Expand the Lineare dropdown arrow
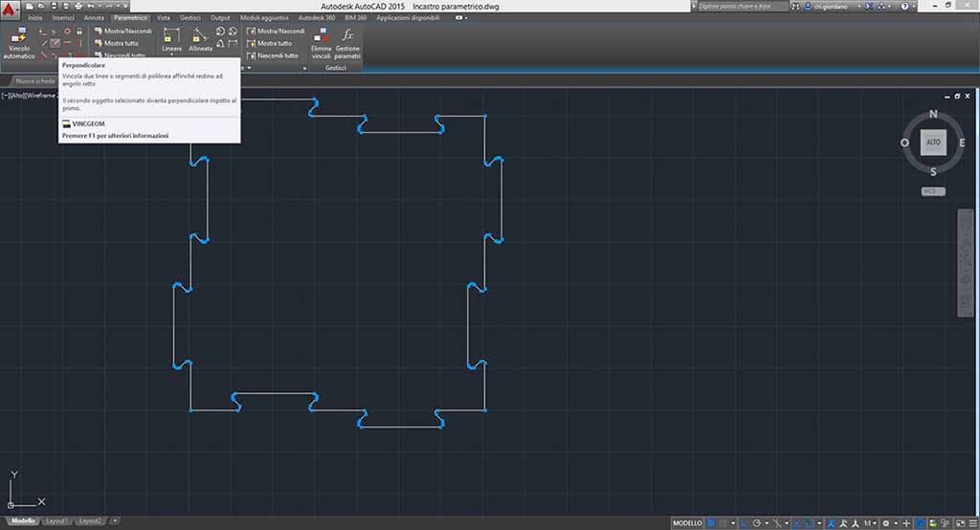This screenshot has height=530, width=980. pos(171,55)
